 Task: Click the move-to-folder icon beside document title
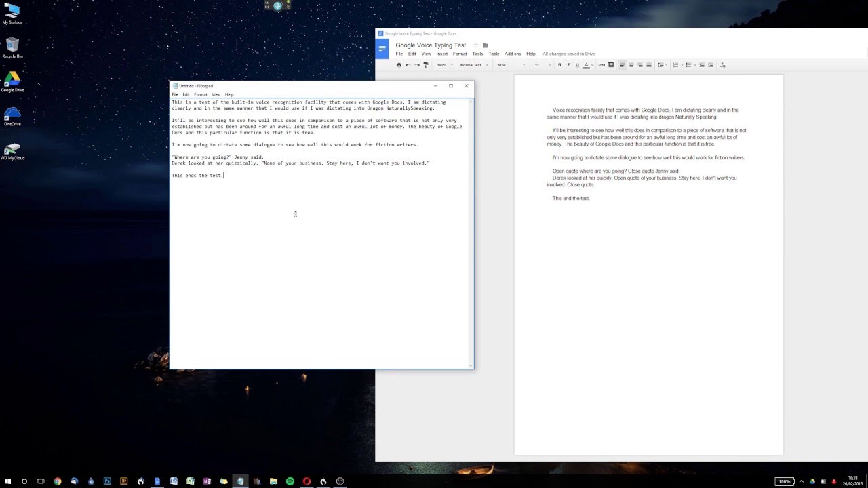486,45
